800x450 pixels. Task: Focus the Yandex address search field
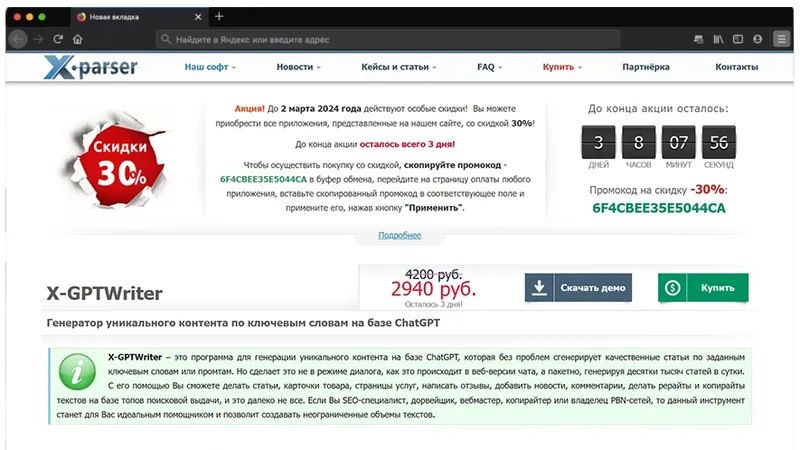(x=388, y=39)
